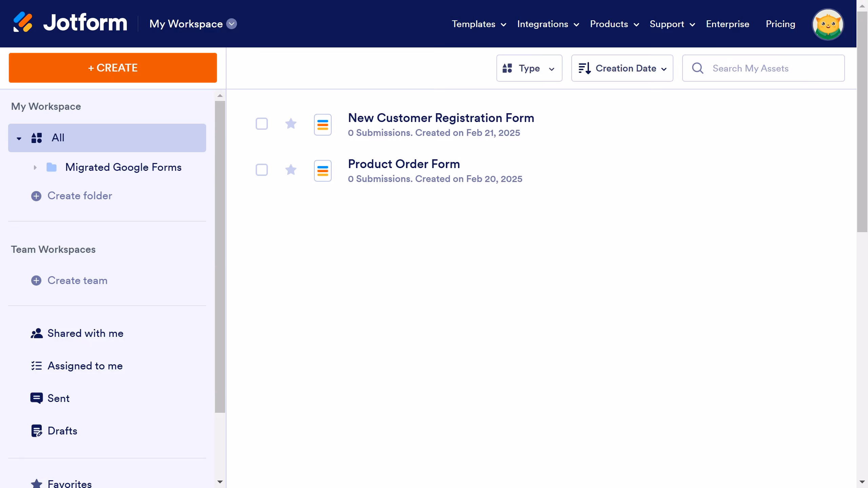Click the Product Order Form icon
The image size is (868, 488).
(322, 170)
